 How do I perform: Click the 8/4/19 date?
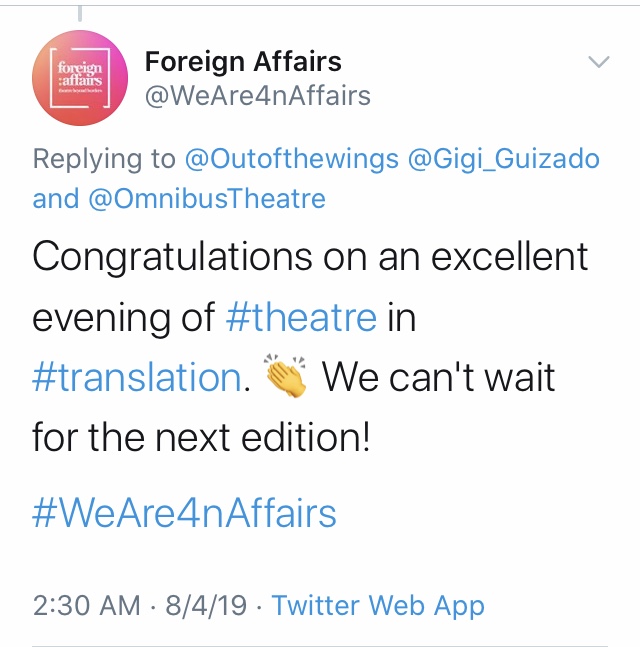(206, 605)
